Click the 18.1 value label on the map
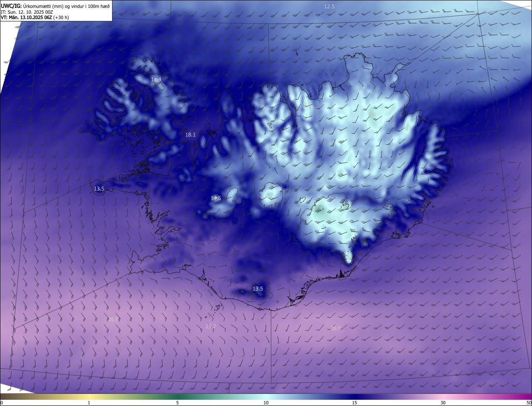532x406 pixels. (190, 135)
